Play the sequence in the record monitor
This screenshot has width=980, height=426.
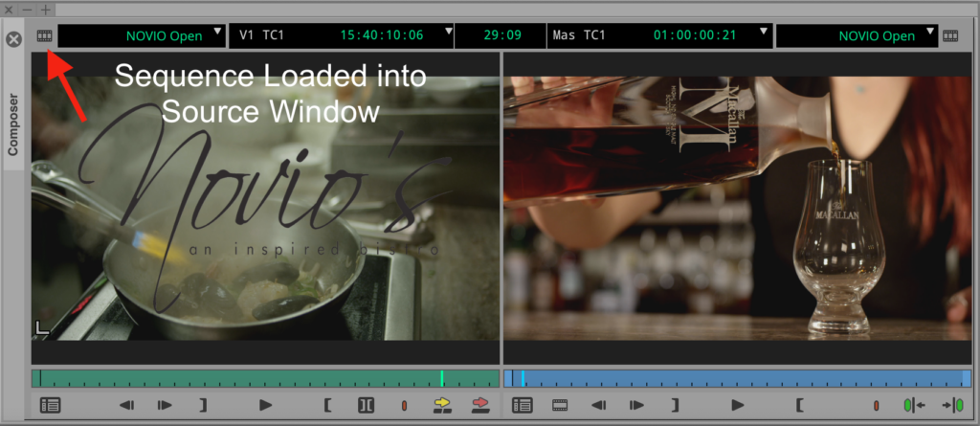click(x=738, y=405)
